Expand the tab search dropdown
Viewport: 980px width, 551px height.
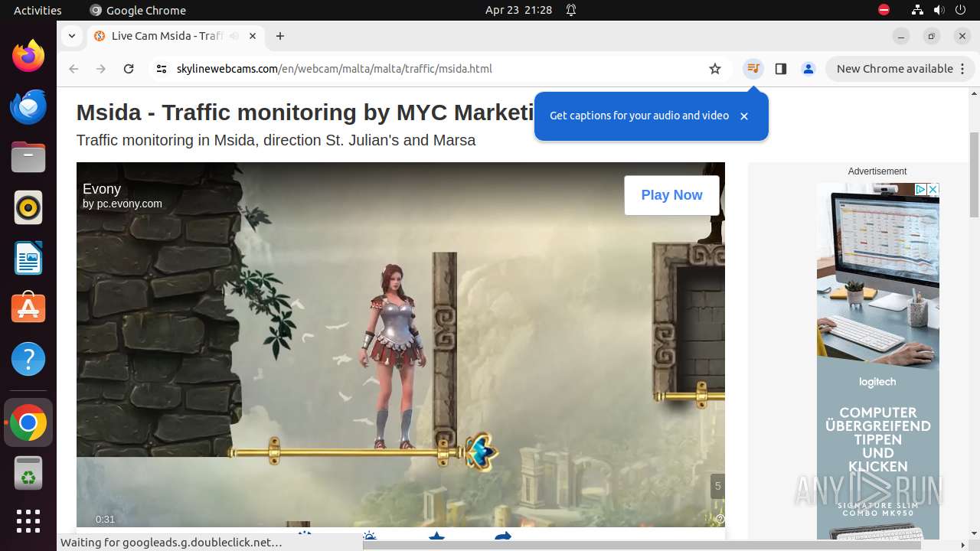(72, 36)
